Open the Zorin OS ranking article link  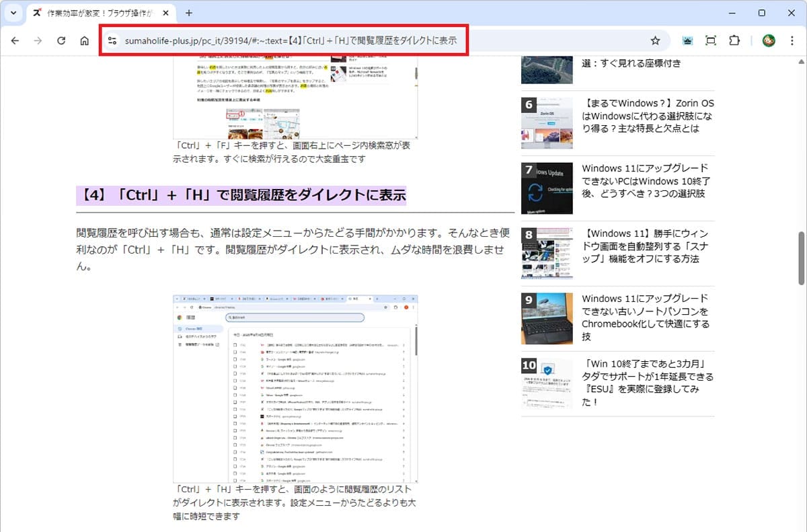[x=648, y=116]
